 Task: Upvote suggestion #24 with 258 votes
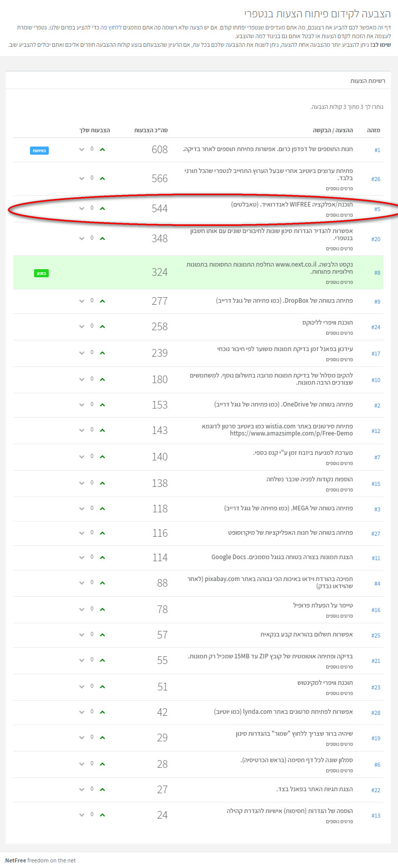(102, 327)
